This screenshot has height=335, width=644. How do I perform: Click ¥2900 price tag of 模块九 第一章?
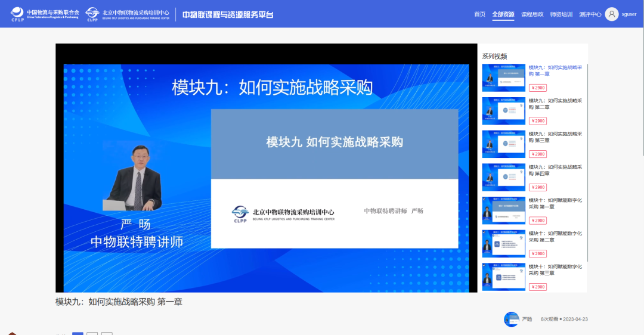(x=538, y=88)
